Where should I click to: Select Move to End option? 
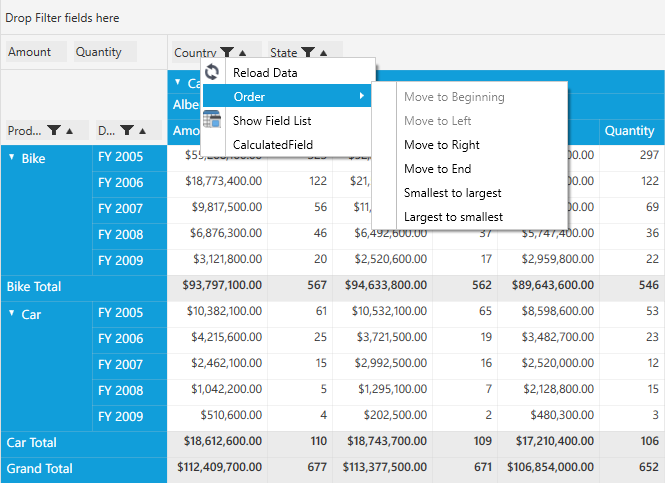point(470,169)
